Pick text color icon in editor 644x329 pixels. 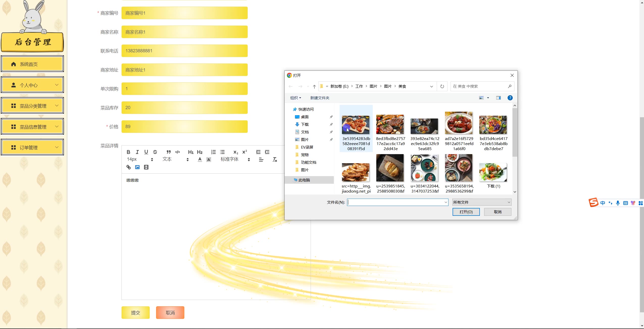(200, 159)
